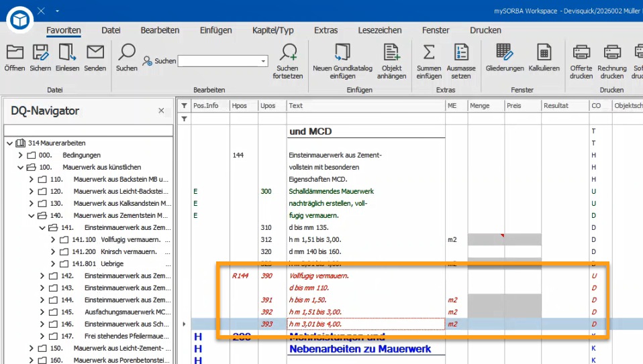This screenshot has height=364, width=643.
Task: Open the Drucken ribbon tab
Action: 485,30
